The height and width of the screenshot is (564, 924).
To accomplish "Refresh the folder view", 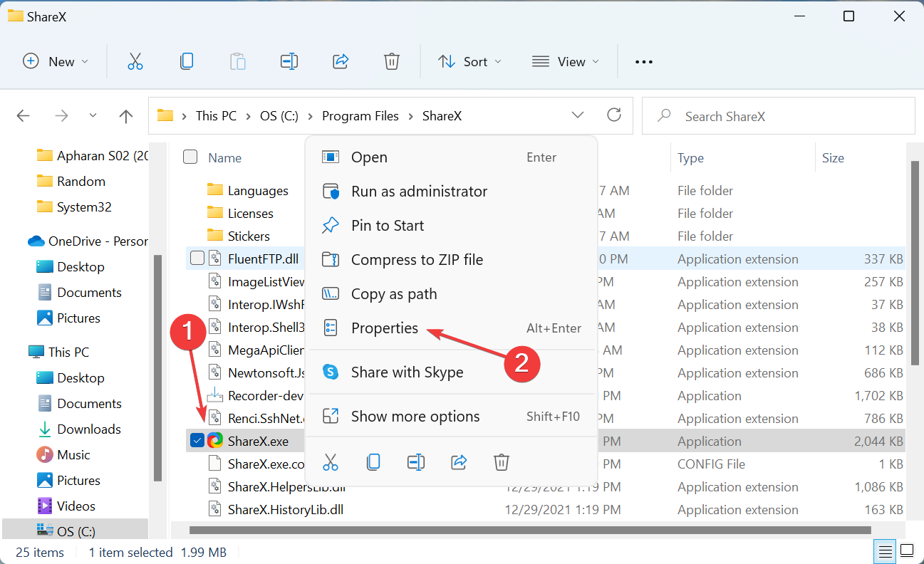I will tap(614, 115).
